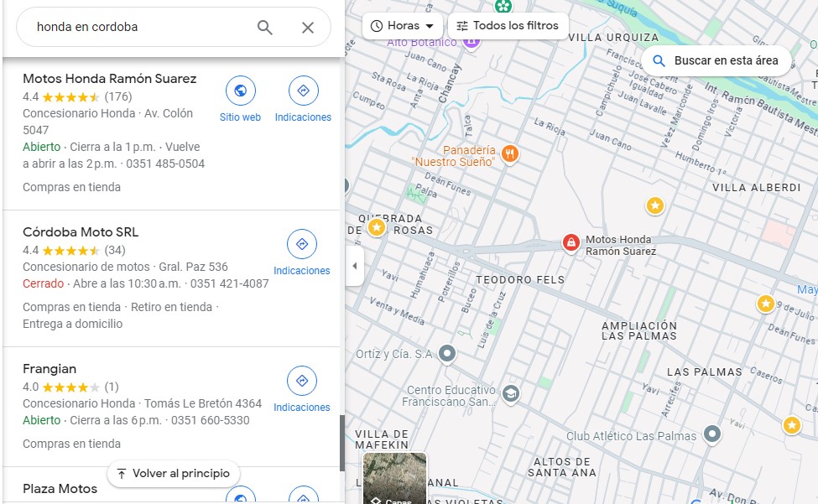Open Motos Honda Ramón Suarez website globe icon
Image resolution: width=818 pixels, height=504 pixels.
click(x=241, y=91)
